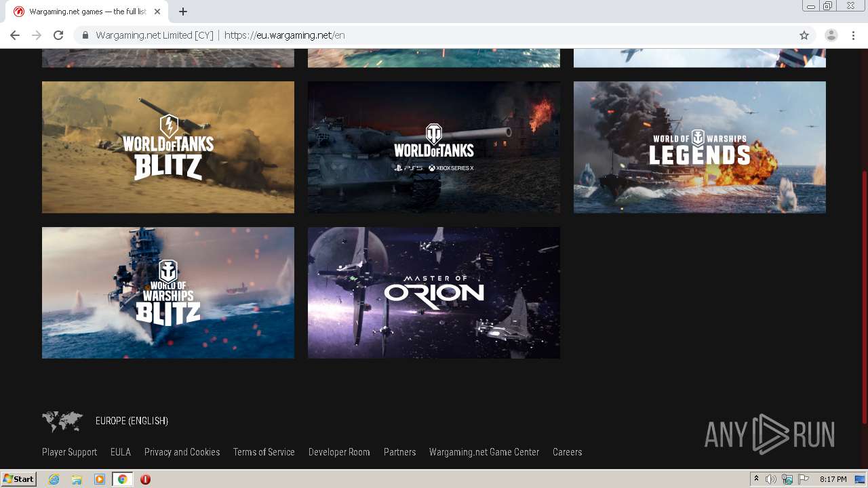This screenshot has width=868, height=488.
Task: Click the world map region icon
Action: [62, 421]
